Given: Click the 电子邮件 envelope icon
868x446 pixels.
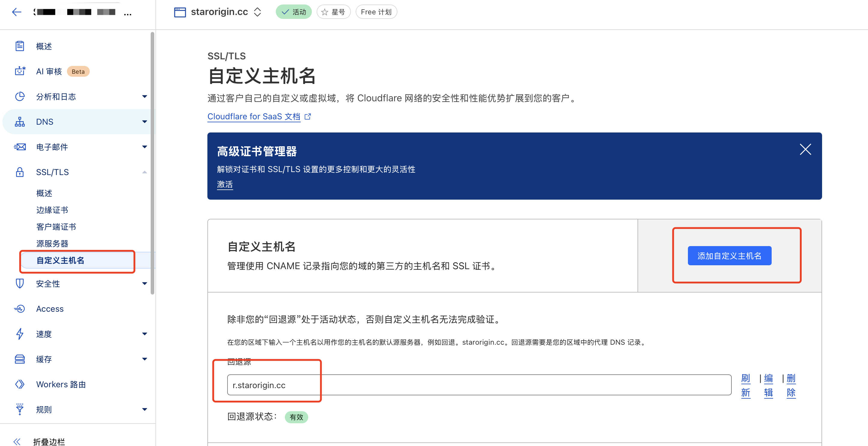Looking at the screenshot, I should [20, 147].
